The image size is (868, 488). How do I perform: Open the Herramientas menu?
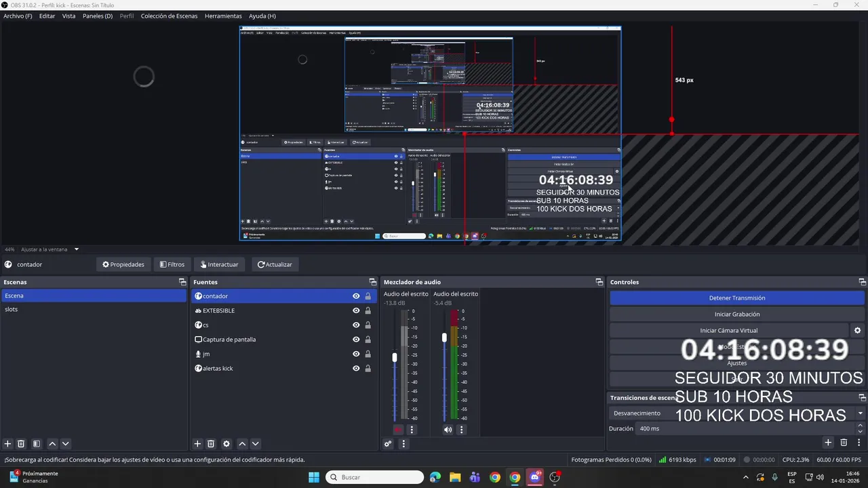click(223, 16)
